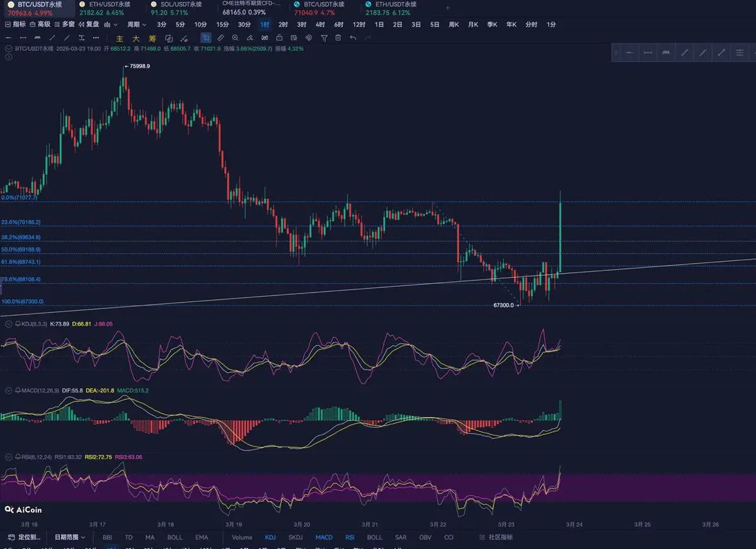Select the parallel channel tool in floating toolbar
Image resolution: width=756 pixels, height=549 pixels.
tap(666, 53)
